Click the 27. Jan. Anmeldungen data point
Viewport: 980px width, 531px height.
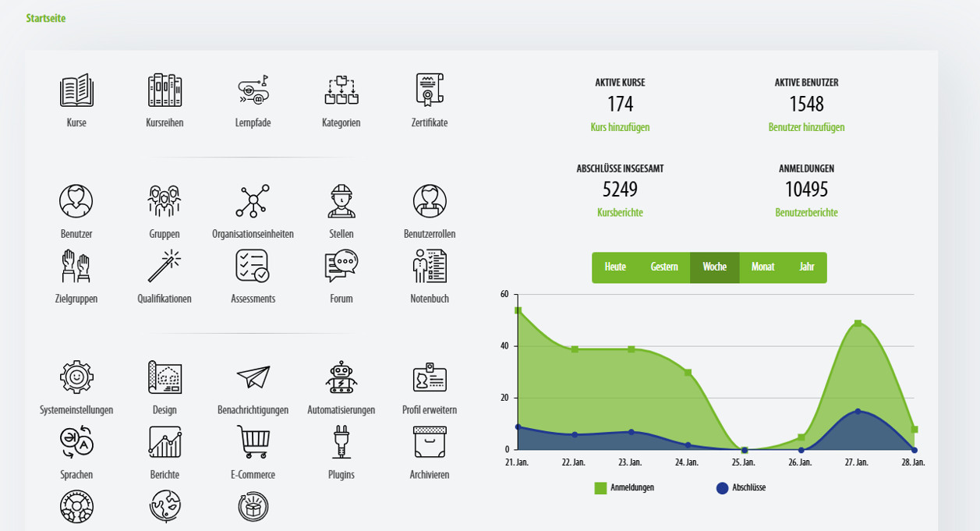tap(858, 324)
